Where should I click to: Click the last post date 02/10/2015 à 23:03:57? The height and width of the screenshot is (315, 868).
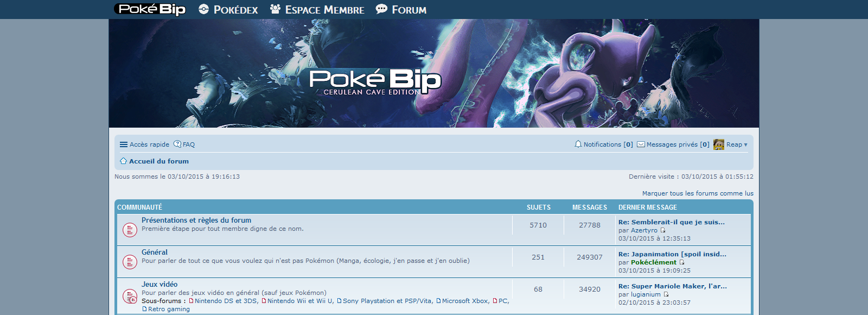point(654,303)
